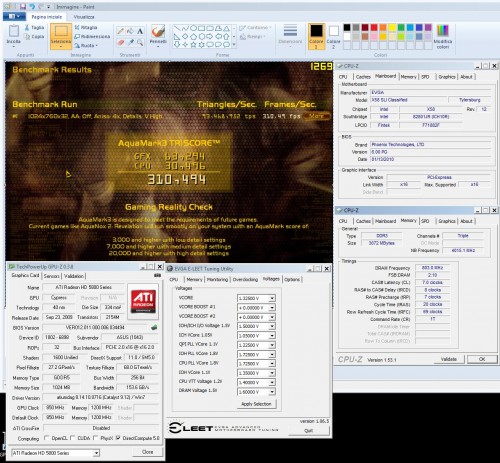This screenshot has height=463, width=500.
Task: Open the VCORE BOOST #1 dropdown
Action: pos(272,307)
